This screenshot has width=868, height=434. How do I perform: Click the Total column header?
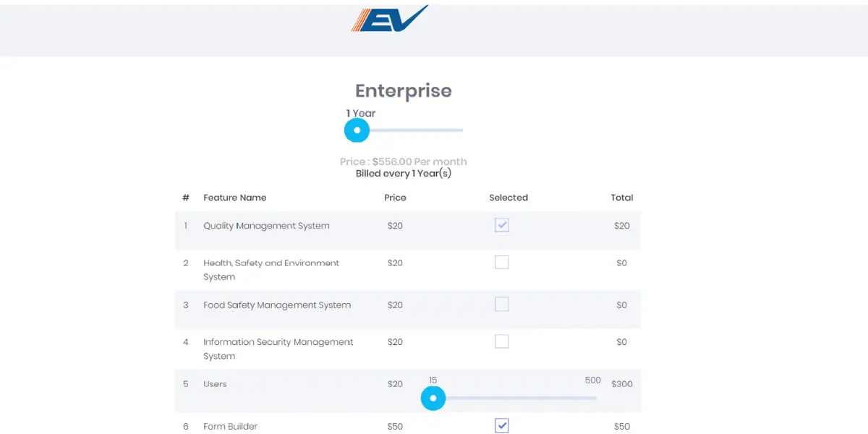pos(622,197)
